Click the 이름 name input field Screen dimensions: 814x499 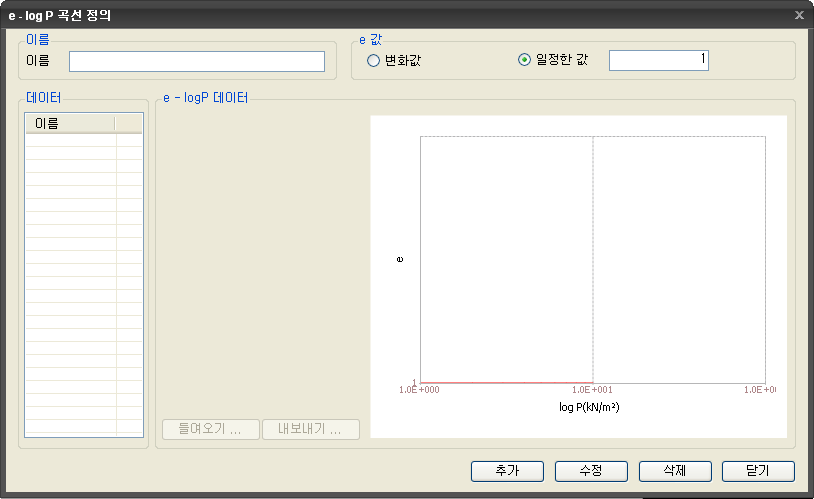(x=197, y=62)
